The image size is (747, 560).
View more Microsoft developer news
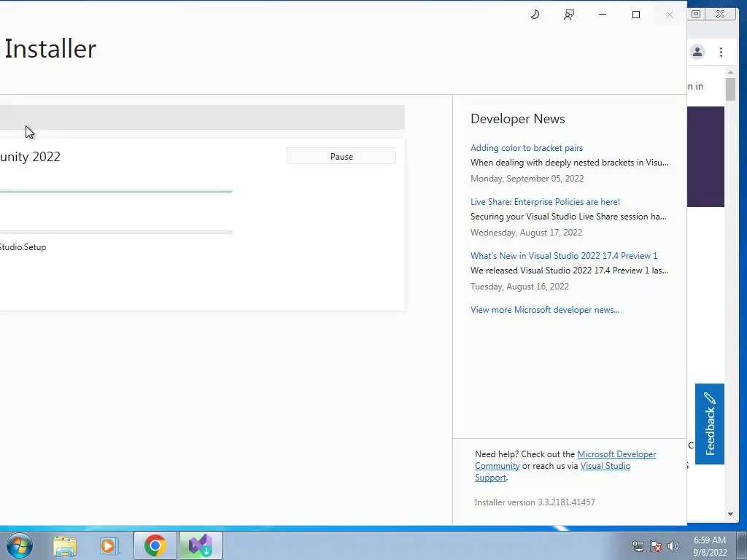(544, 310)
